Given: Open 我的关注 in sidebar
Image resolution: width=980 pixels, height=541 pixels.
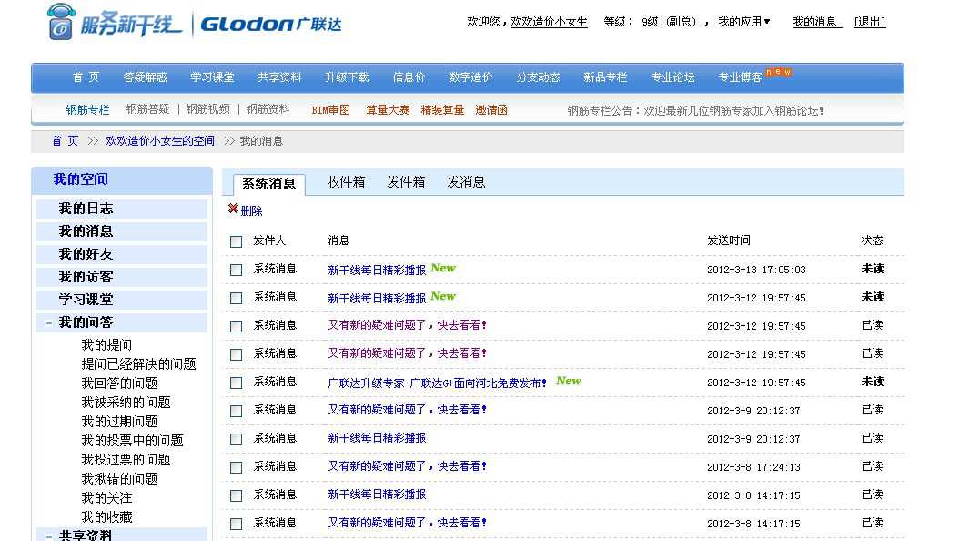Looking at the screenshot, I should [x=106, y=498].
